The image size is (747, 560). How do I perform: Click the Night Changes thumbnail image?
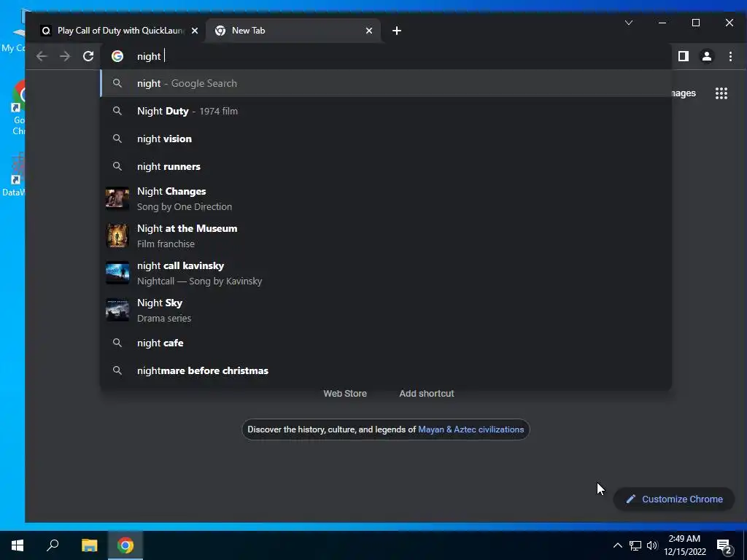click(117, 198)
